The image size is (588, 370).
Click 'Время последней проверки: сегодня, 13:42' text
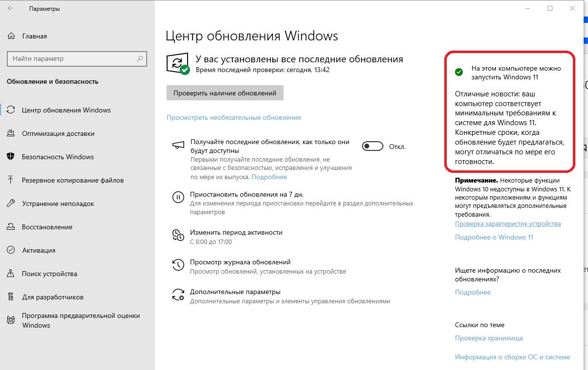click(263, 70)
